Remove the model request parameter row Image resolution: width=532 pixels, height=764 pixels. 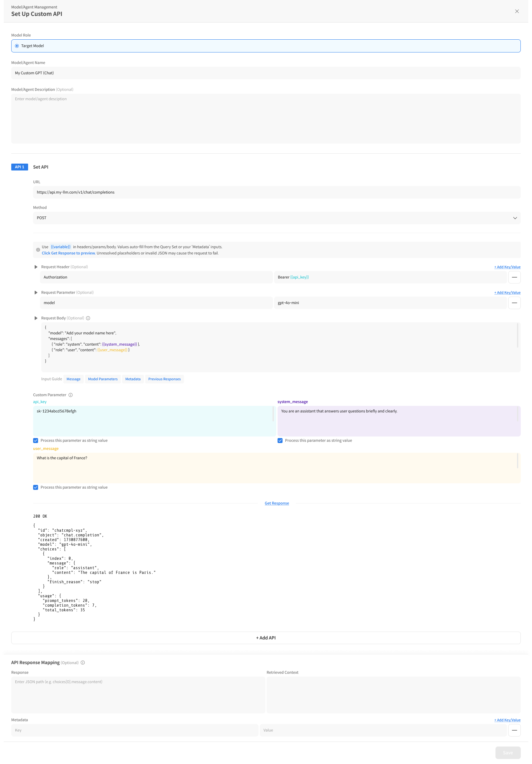point(514,303)
